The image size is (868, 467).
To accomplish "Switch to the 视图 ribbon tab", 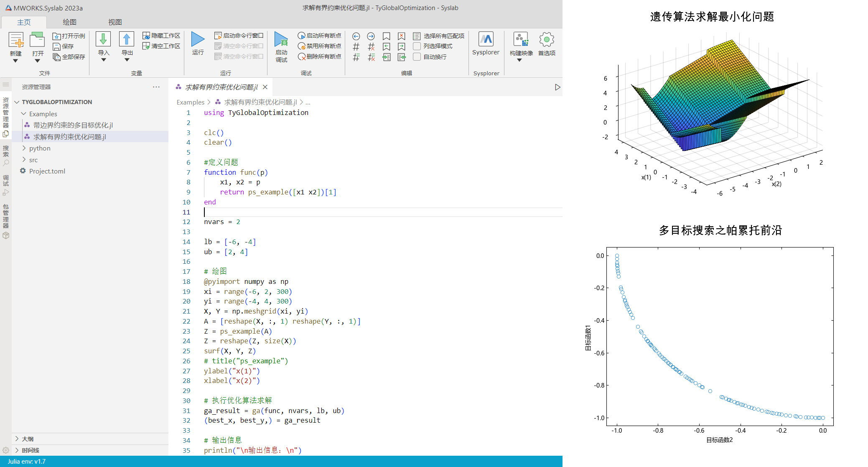I will coord(115,22).
